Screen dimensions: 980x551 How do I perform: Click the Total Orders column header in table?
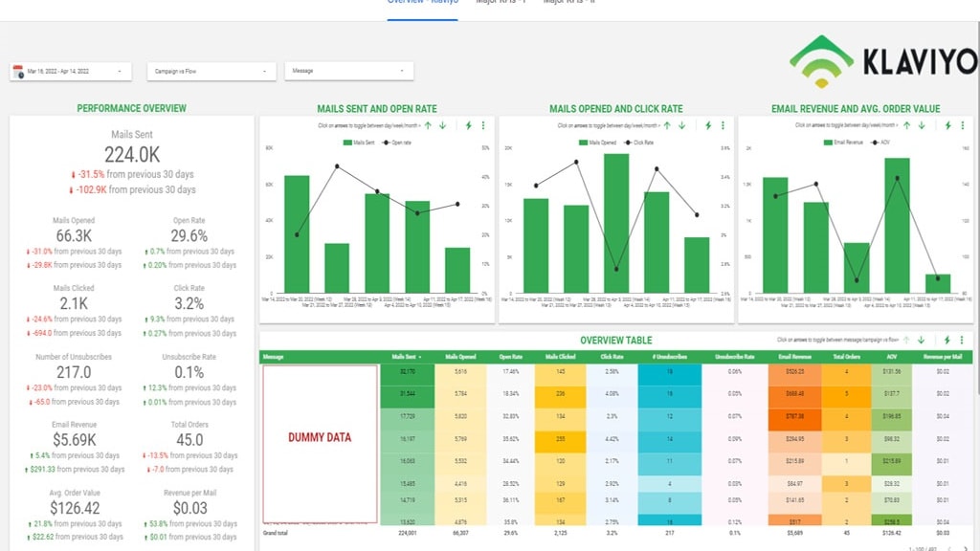tap(847, 357)
